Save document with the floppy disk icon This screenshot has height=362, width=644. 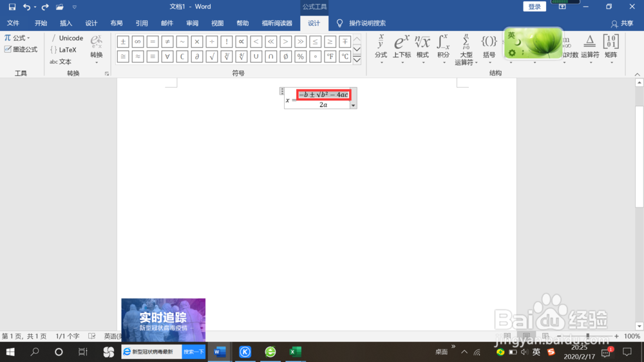12,6
